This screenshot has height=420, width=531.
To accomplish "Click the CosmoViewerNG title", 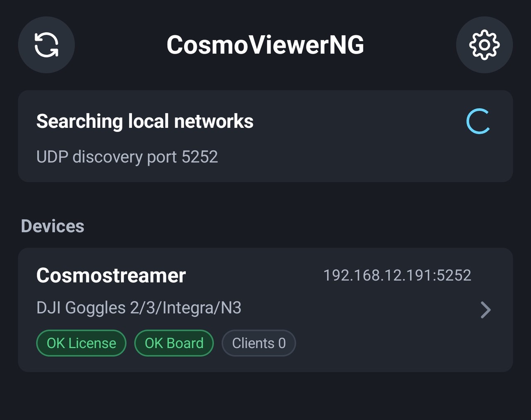I will pyautogui.click(x=265, y=45).
